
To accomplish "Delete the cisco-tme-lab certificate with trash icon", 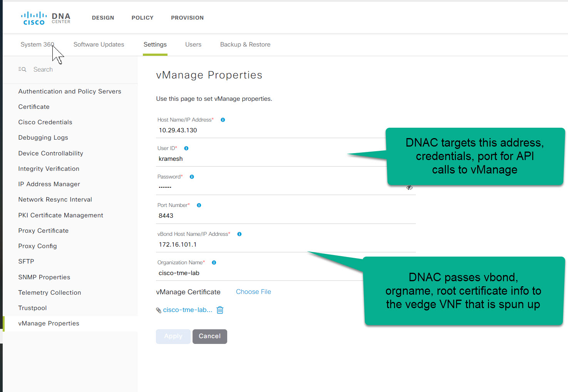I will coord(220,310).
